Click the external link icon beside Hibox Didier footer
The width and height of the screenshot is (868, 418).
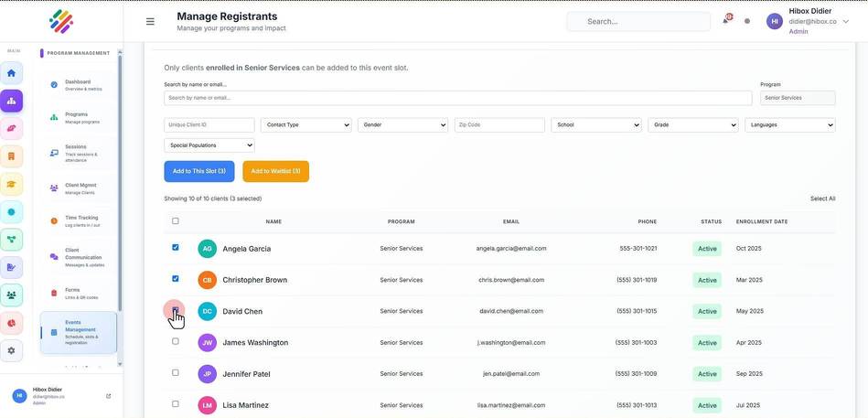click(109, 396)
